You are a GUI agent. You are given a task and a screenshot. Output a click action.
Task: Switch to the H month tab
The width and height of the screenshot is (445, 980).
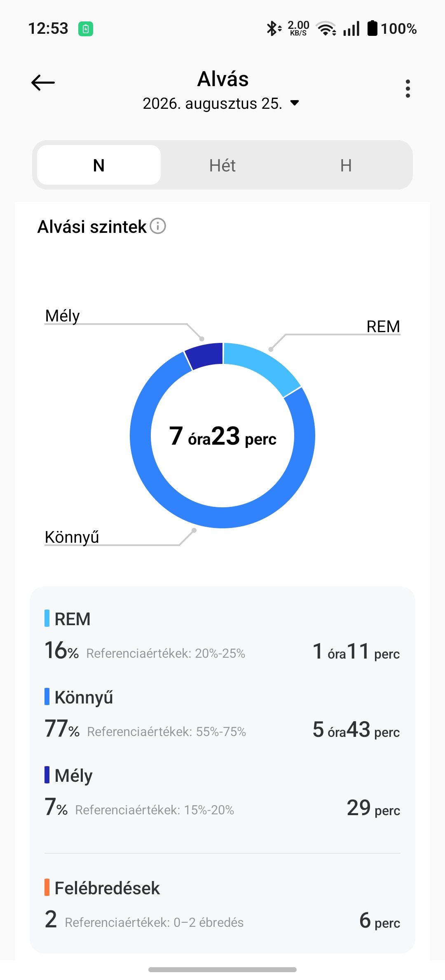(346, 165)
